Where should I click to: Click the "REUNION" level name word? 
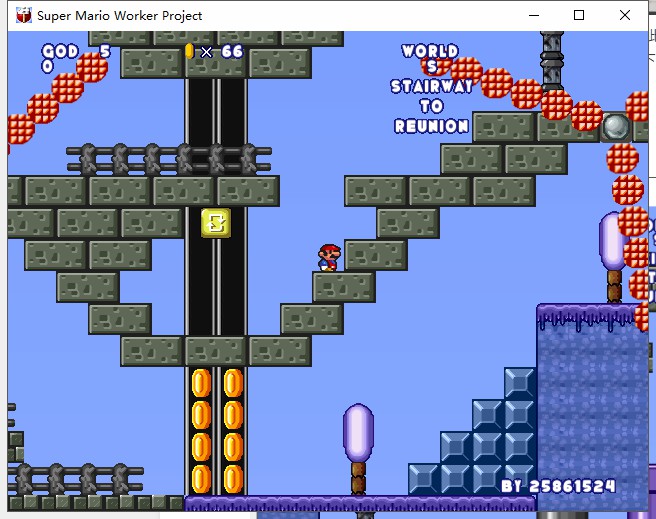point(432,126)
